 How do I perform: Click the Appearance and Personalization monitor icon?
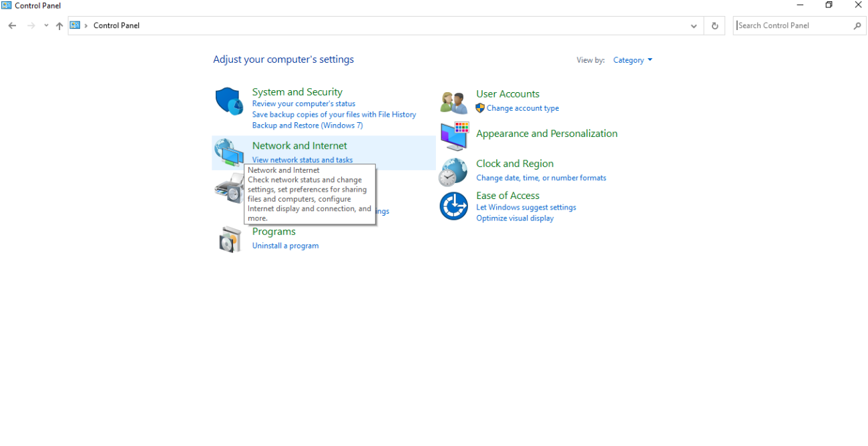454,136
